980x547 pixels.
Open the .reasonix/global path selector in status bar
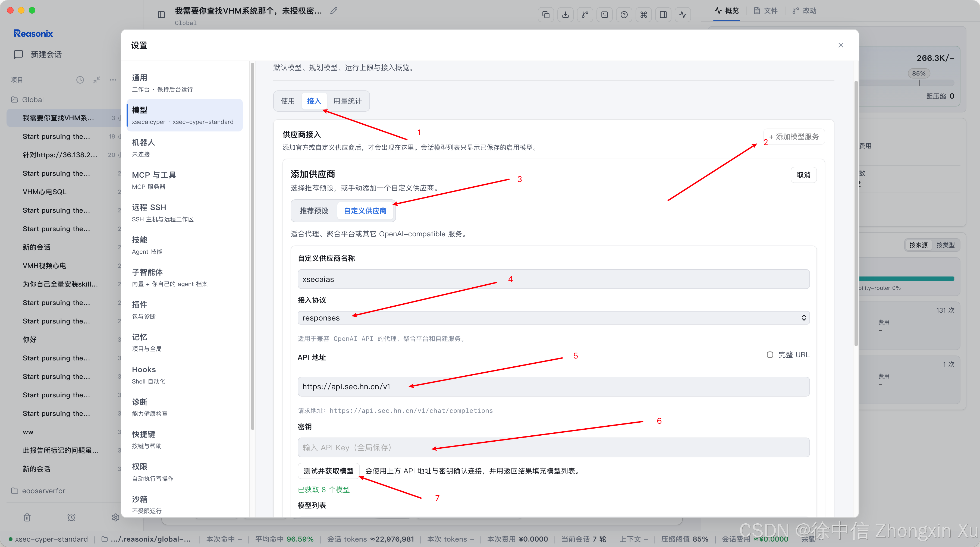[146, 539]
